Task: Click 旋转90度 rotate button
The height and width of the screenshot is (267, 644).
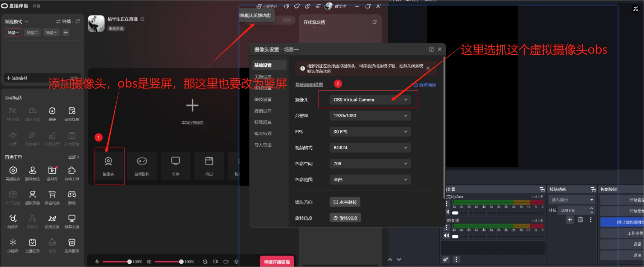Action: [345, 218]
